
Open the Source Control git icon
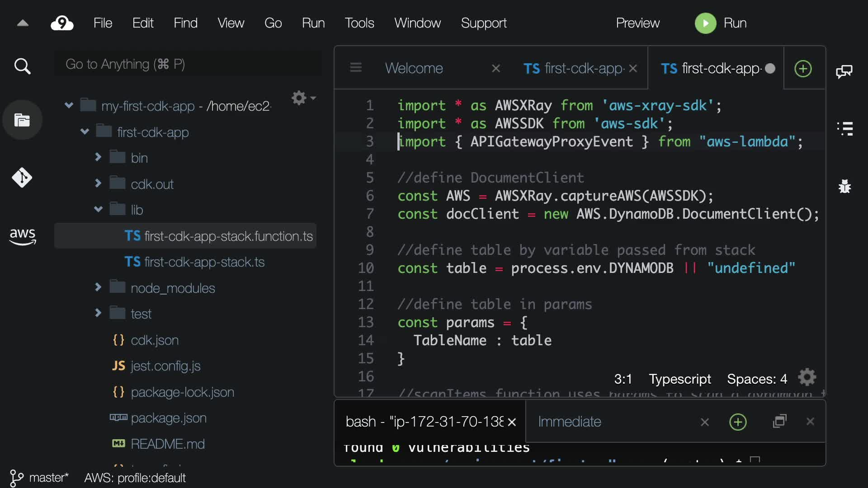coord(22,178)
